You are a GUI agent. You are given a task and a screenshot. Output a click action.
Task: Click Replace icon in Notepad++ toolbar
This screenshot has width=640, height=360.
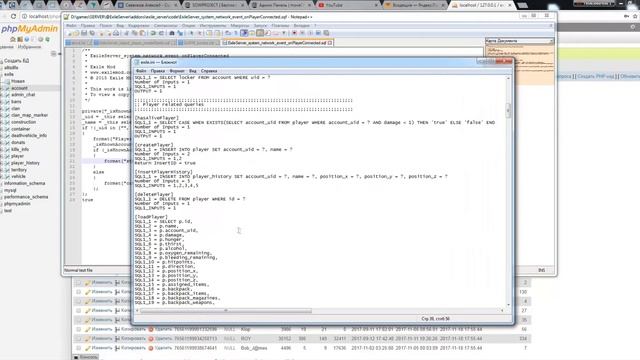tap(180, 33)
